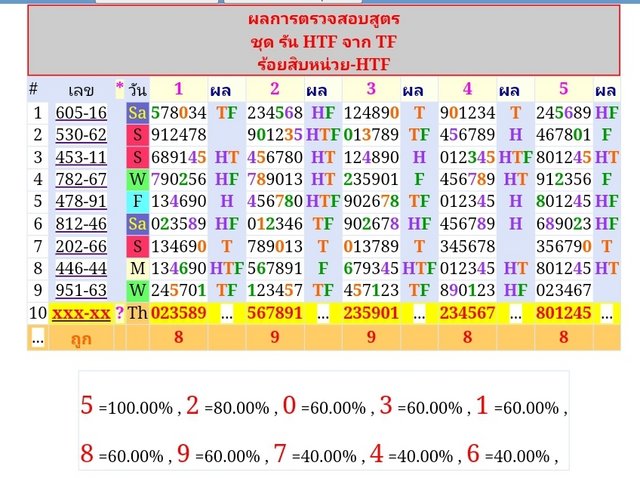The image size is (640, 478).
Task: Select cell 245689 in row 1
Action: [x=564, y=113]
